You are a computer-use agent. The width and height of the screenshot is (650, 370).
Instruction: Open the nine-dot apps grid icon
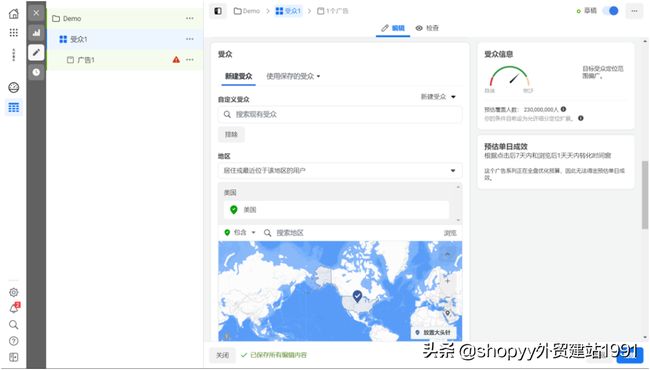14,33
